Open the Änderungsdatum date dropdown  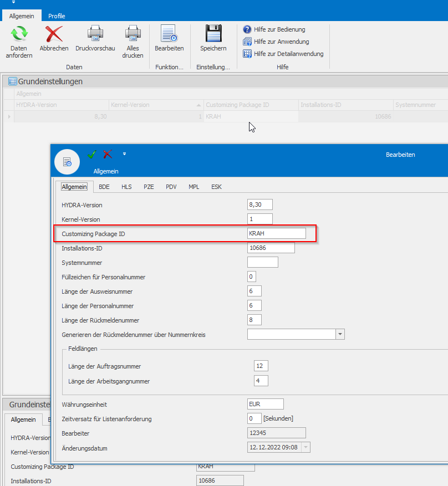pyautogui.click(x=306, y=447)
